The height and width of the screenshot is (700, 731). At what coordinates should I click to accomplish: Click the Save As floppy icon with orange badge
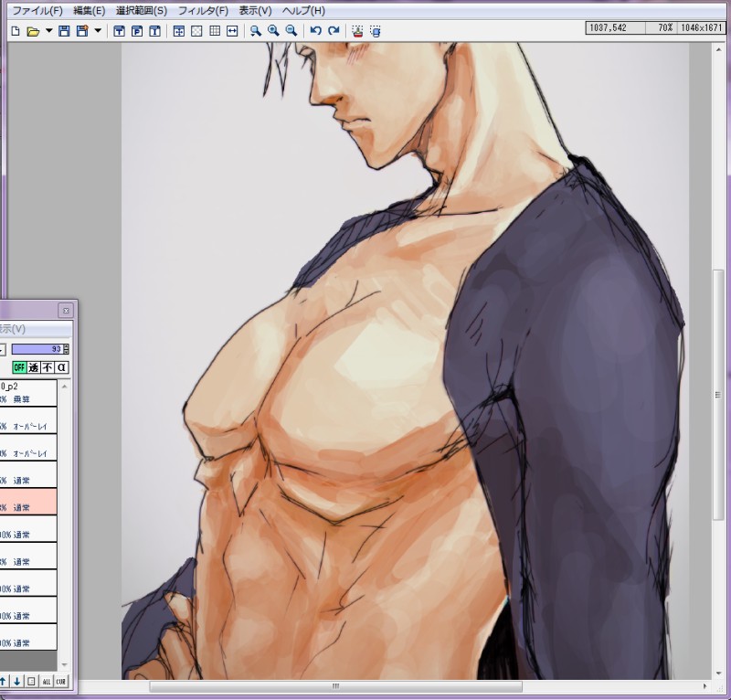[82, 31]
